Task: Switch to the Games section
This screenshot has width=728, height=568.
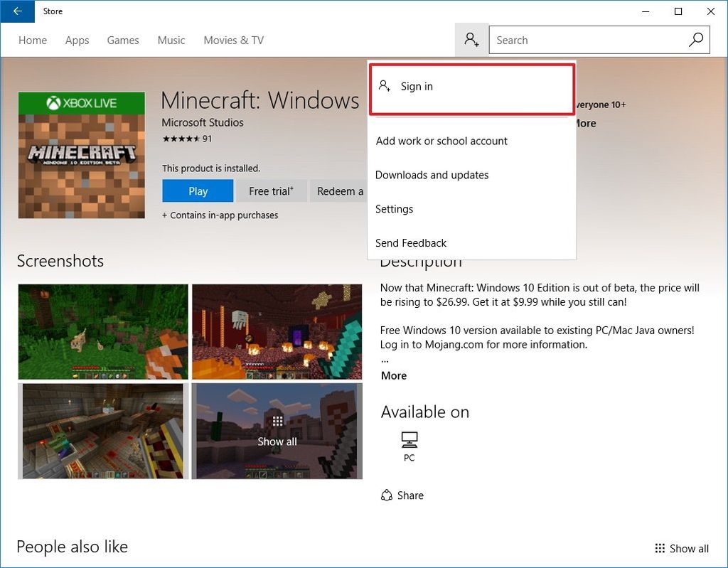Action: (122, 41)
